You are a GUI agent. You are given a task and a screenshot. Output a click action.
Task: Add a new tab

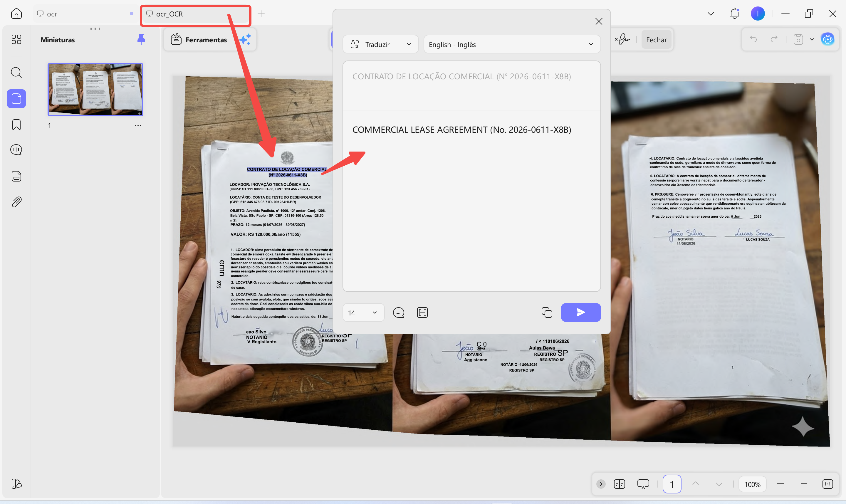tap(261, 14)
